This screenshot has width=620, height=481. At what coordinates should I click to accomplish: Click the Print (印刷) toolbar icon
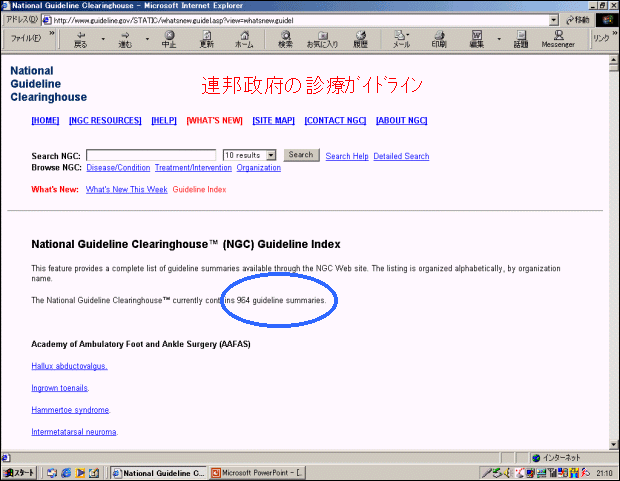(x=439, y=39)
